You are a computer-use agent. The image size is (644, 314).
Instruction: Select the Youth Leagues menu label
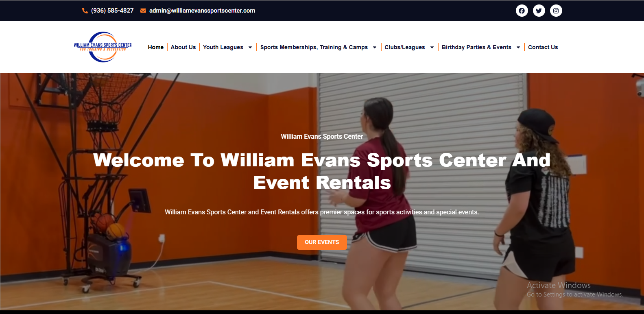[223, 47]
